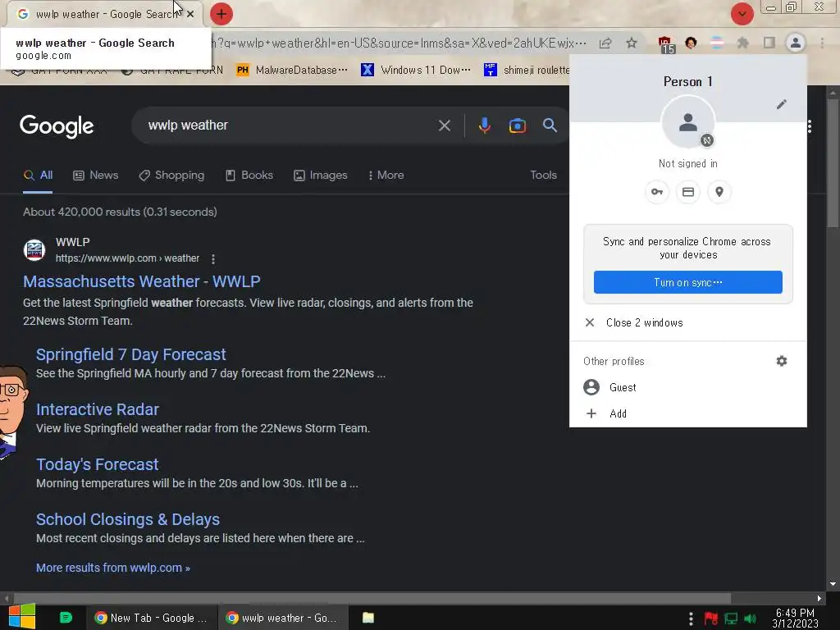Open Springfield 7 Day Forecast link
Image resolution: width=840 pixels, height=630 pixels.
[x=130, y=354]
